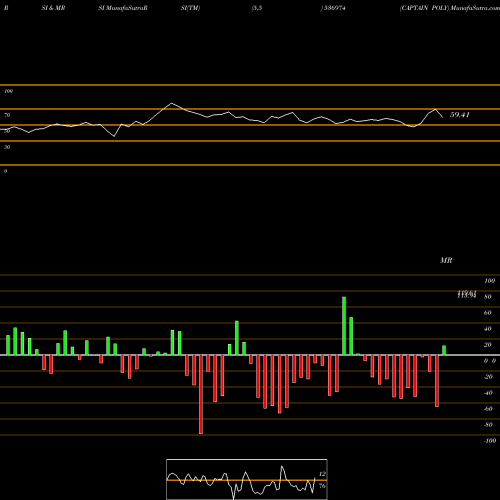Open the mini overview chart thumbnail
This screenshot has width=500, height=500.
click(247, 479)
